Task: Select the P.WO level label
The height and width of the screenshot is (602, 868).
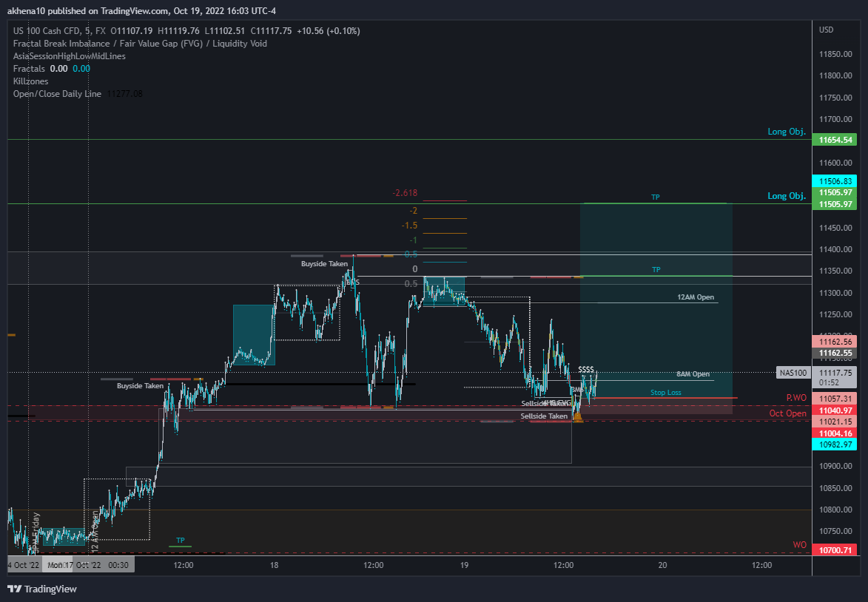Action: [796, 398]
